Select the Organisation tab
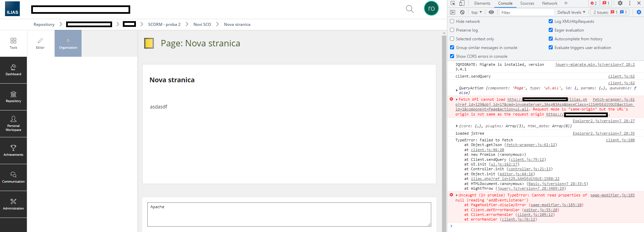Image resolution: width=644 pixels, height=232 pixels. 68,43
